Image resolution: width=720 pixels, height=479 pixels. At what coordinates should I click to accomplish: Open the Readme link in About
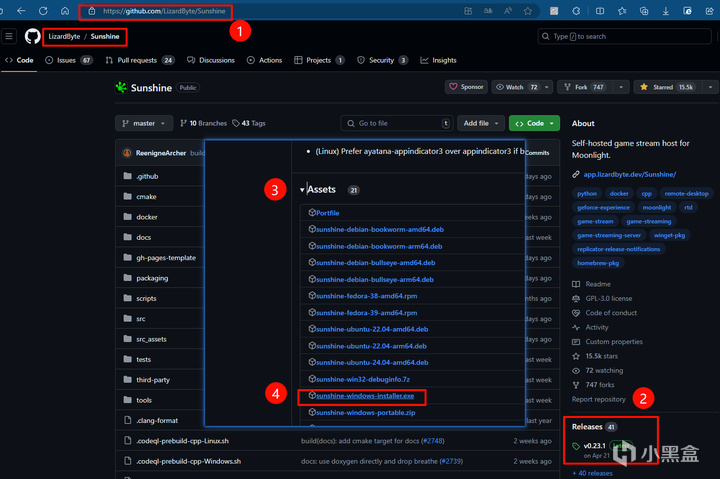coord(598,284)
